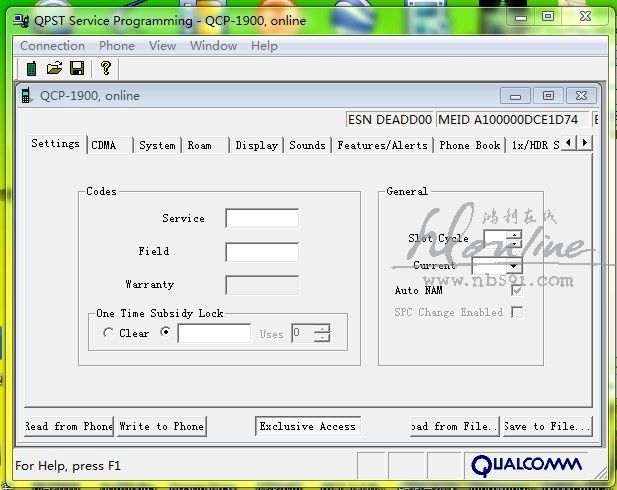
Task: Open the Window menu
Action: pos(213,46)
